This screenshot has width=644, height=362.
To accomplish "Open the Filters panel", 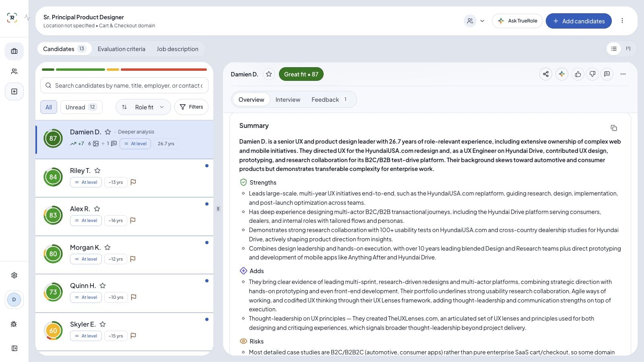I will click(x=191, y=107).
